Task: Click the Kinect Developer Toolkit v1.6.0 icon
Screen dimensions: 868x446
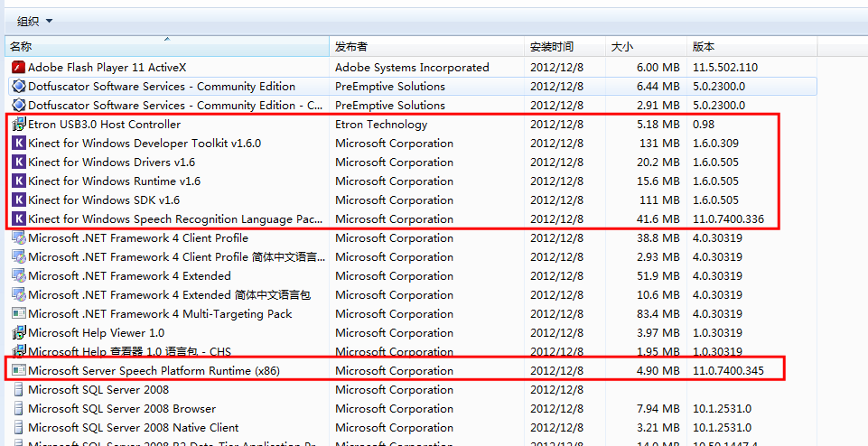Action: 19,144
